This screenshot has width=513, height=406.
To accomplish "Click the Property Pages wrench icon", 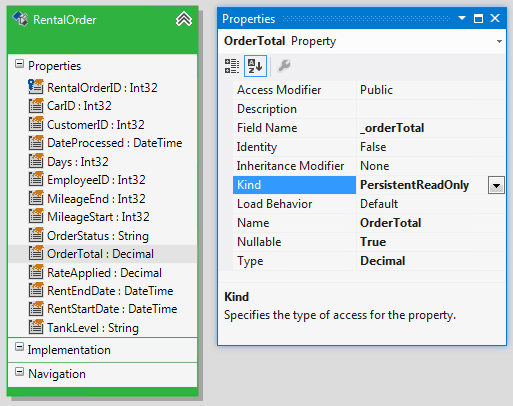I will pos(284,66).
